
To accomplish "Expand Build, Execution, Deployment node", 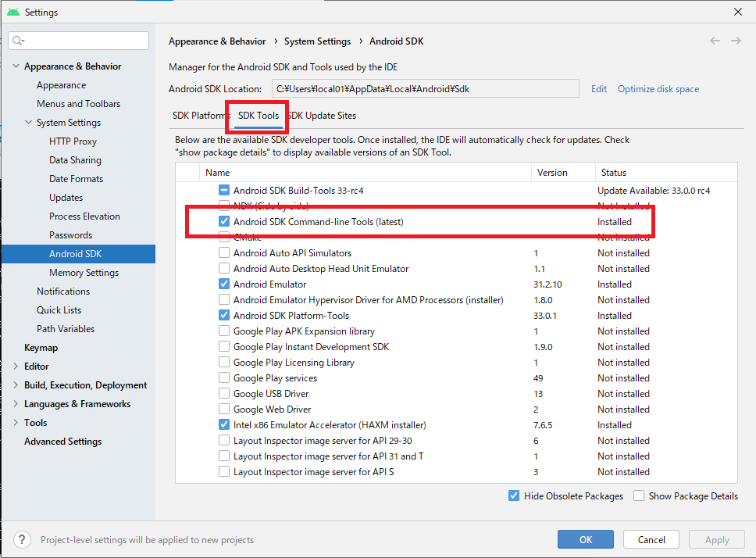I will pos(16,385).
